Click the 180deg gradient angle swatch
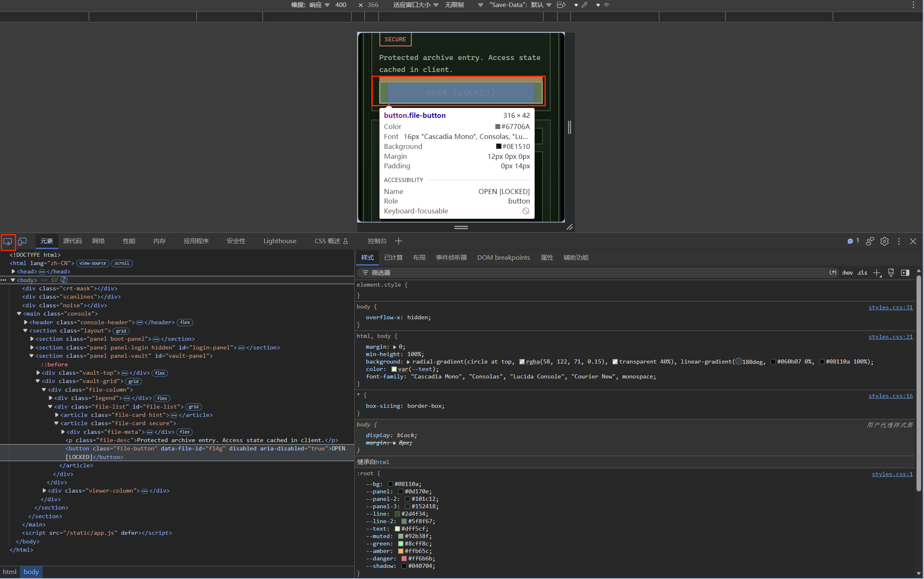Image resolution: width=924 pixels, height=579 pixels. 738,362
